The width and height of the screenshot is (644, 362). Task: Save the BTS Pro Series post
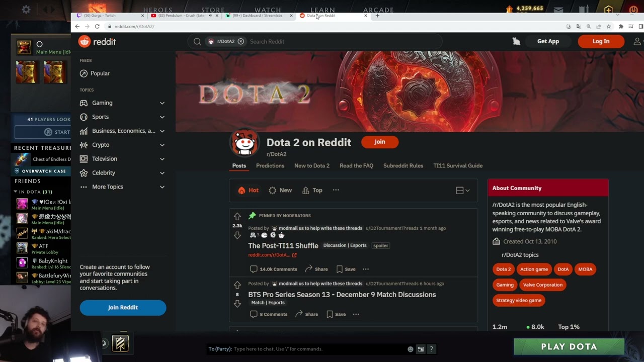tap(336, 314)
